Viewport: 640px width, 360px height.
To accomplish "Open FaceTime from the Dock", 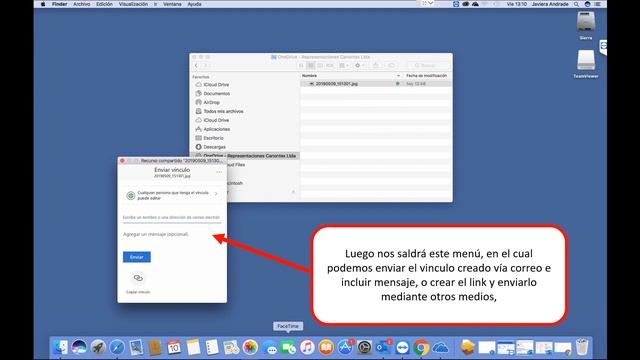I will (x=288, y=348).
